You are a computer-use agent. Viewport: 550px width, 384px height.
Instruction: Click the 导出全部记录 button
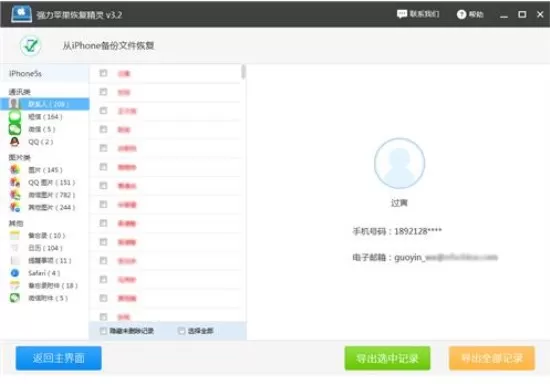pos(492,358)
